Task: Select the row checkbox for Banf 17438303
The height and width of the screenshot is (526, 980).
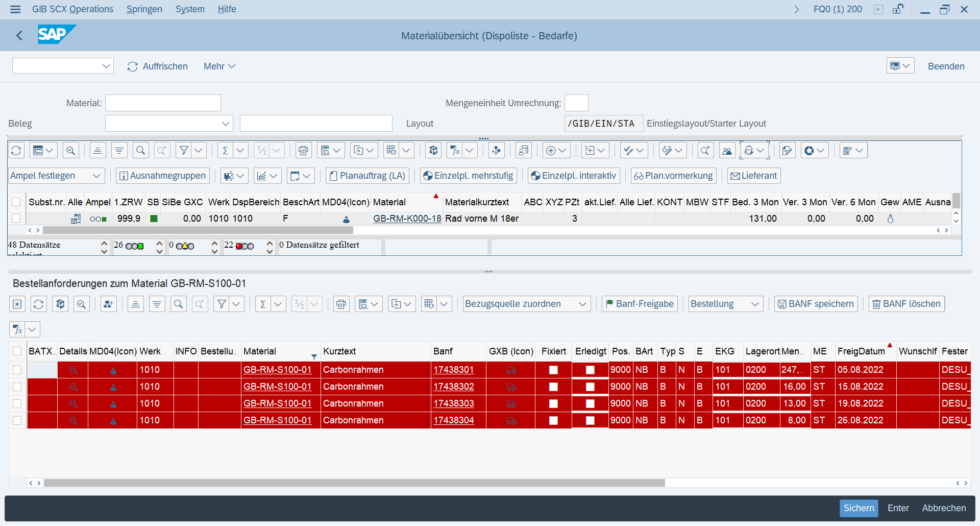Action: point(17,404)
